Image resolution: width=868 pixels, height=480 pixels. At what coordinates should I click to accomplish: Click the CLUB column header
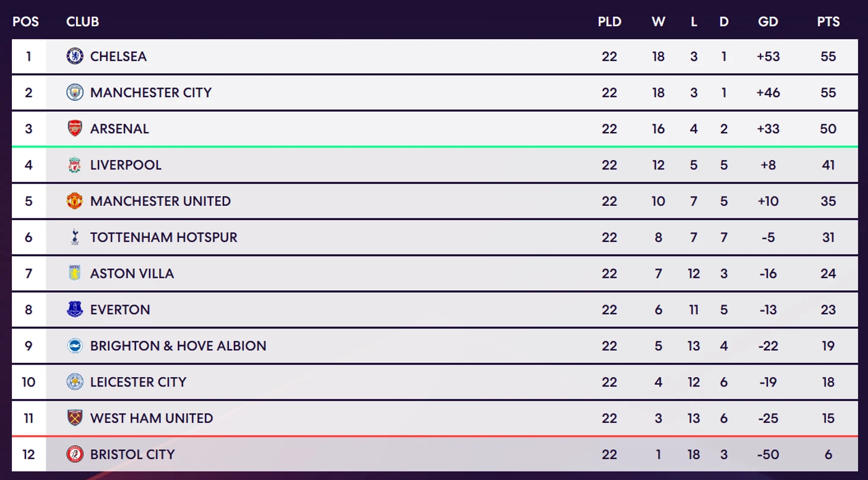pos(83,22)
